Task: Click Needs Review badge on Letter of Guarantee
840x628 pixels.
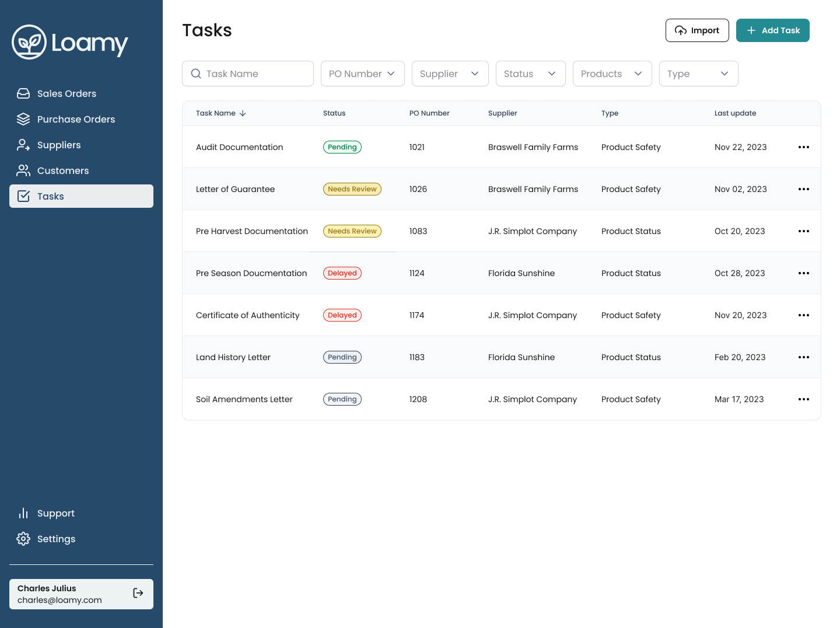Action: [x=352, y=189]
